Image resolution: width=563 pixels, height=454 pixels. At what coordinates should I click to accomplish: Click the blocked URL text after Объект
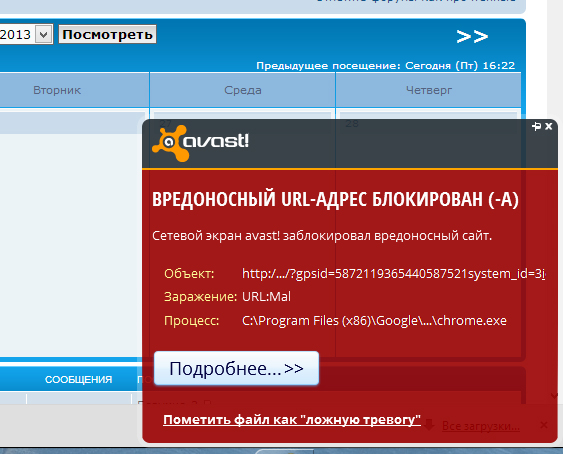pyautogui.click(x=394, y=274)
